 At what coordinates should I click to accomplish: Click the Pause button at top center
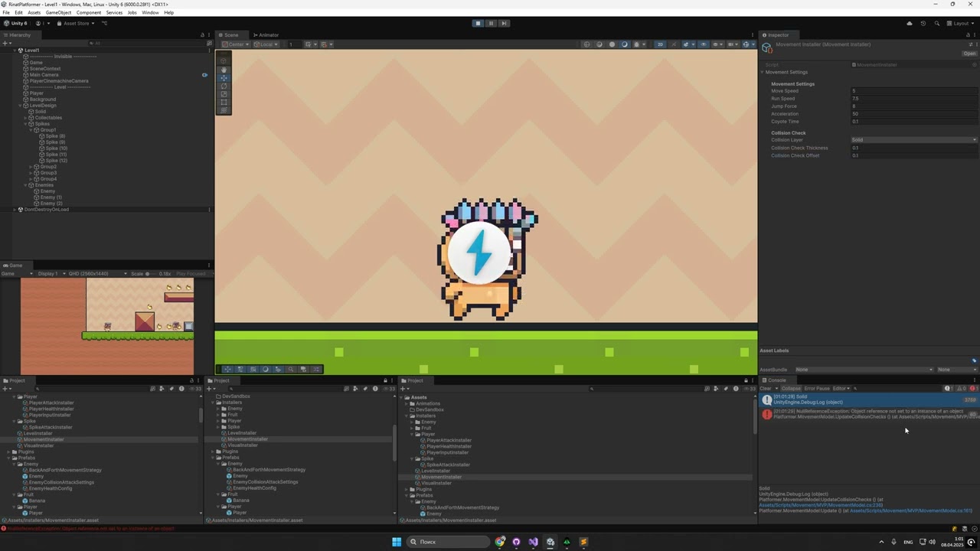tap(491, 23)
